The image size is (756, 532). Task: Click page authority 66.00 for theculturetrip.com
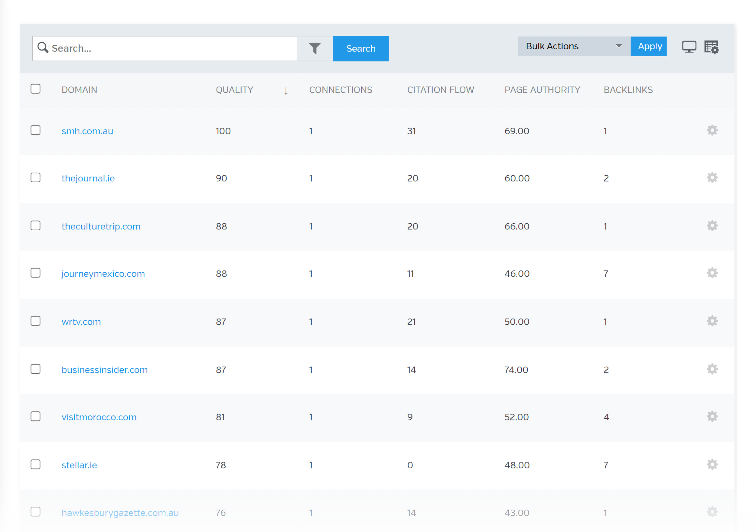click(x=517, y=226)
